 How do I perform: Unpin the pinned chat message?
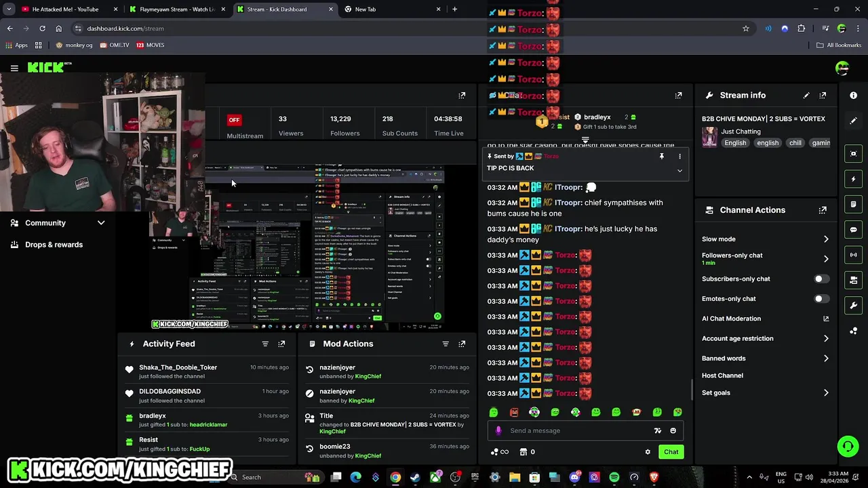click(x=662, y=157)
